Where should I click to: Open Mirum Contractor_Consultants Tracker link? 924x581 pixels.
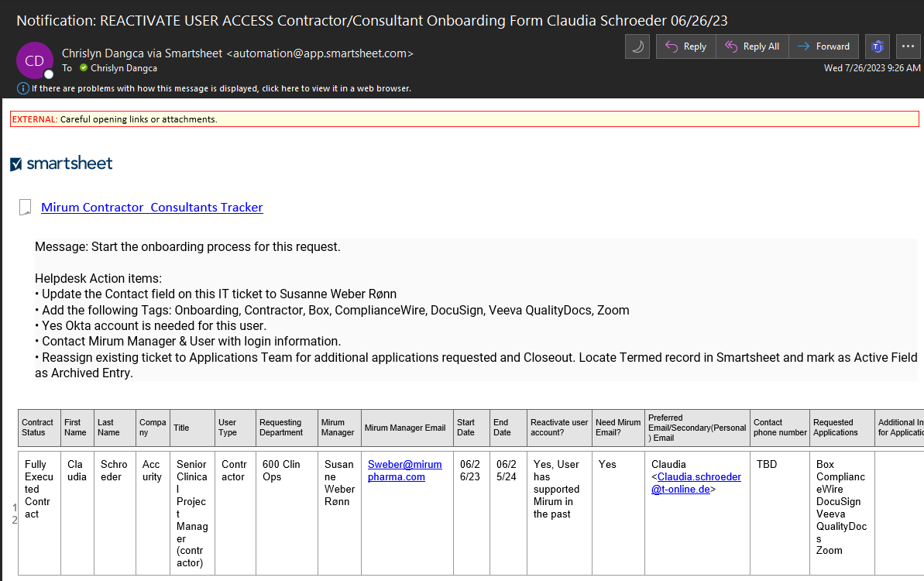coord(152,208)
